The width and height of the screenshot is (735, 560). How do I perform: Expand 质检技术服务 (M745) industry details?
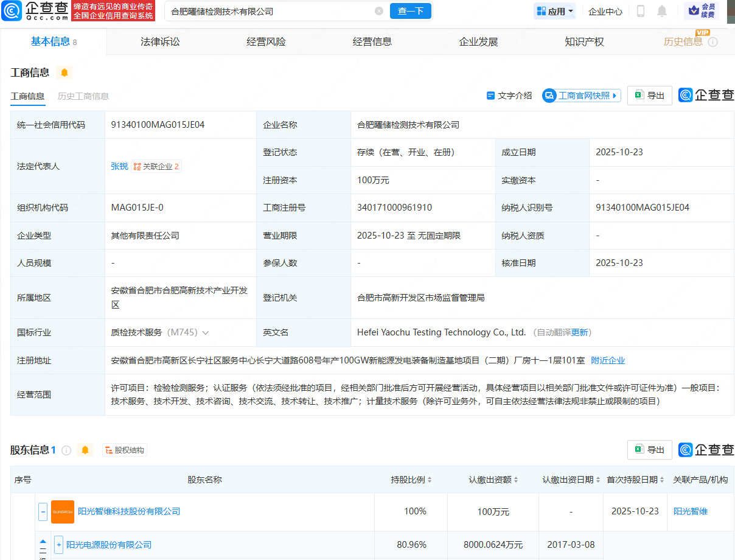[206, 332]
